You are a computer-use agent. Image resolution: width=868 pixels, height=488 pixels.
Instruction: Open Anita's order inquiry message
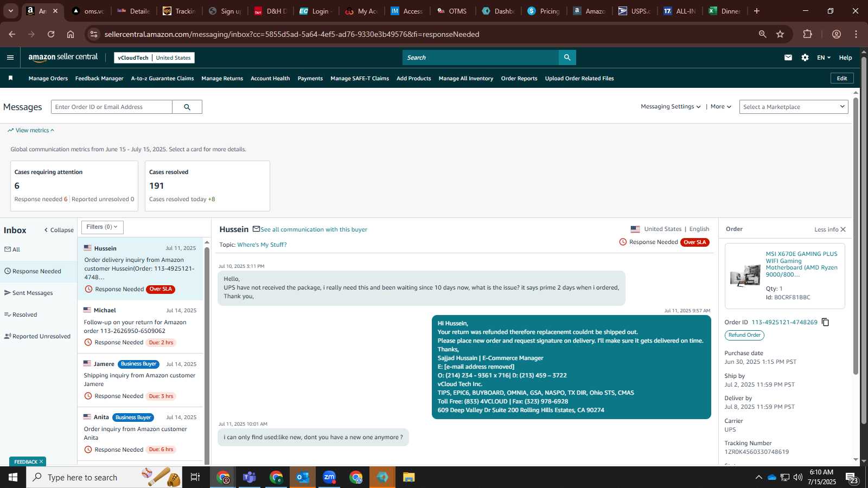pyautogui.click(x=140, y=434)
